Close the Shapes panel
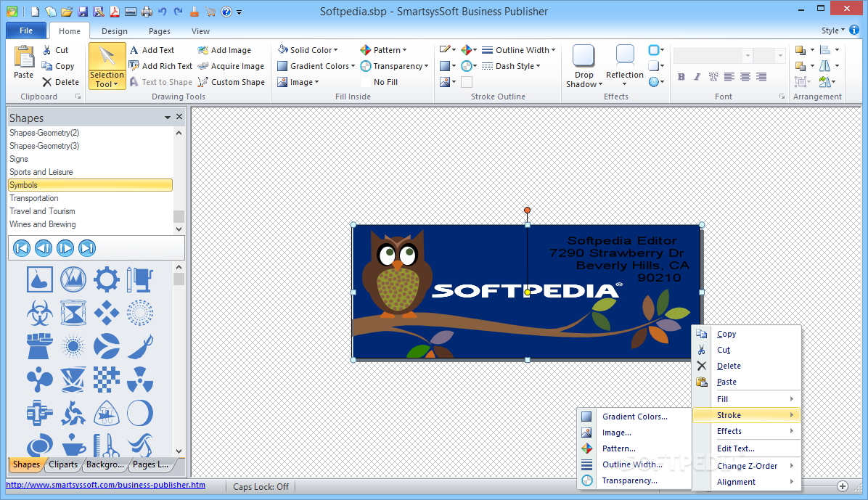The width and height of the screenshot is (868, 500). point(179,117)
